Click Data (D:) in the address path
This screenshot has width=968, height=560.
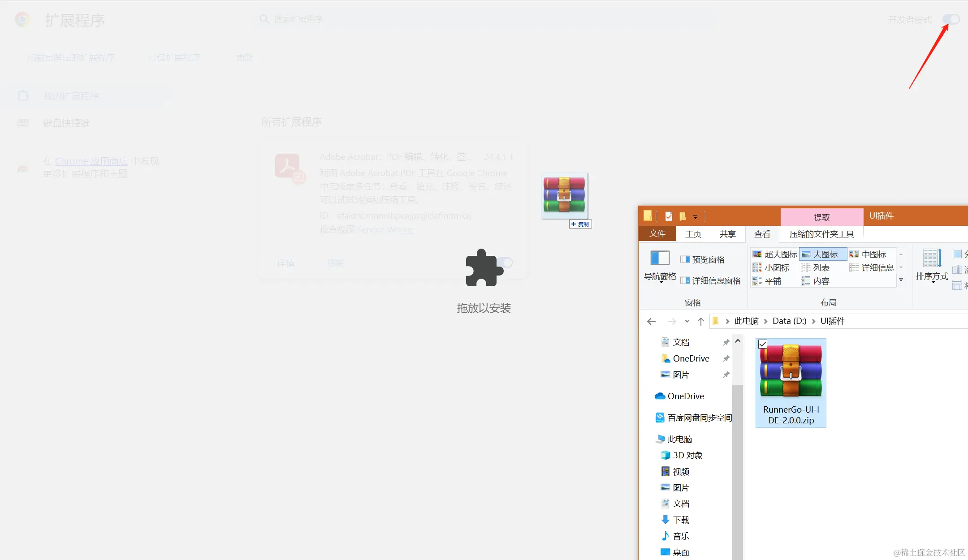pyautogui.click(x=789, y=321)
